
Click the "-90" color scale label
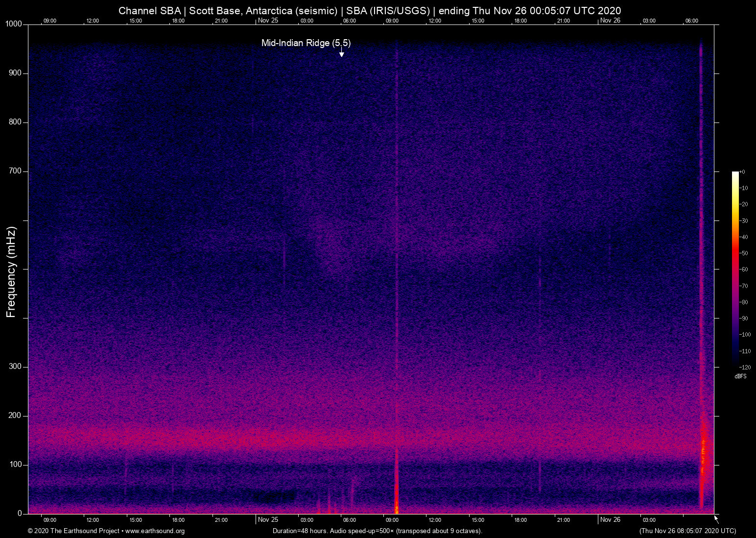[x=744, y=318]
